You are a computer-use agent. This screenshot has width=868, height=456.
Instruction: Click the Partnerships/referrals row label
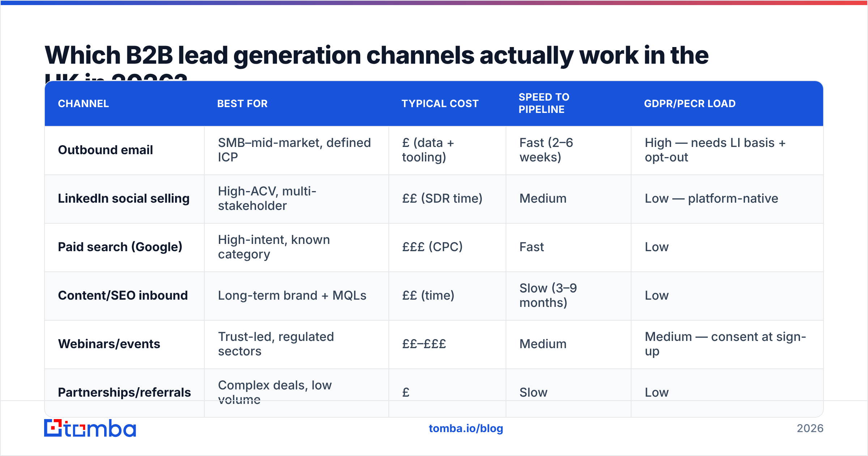point(124,392)
